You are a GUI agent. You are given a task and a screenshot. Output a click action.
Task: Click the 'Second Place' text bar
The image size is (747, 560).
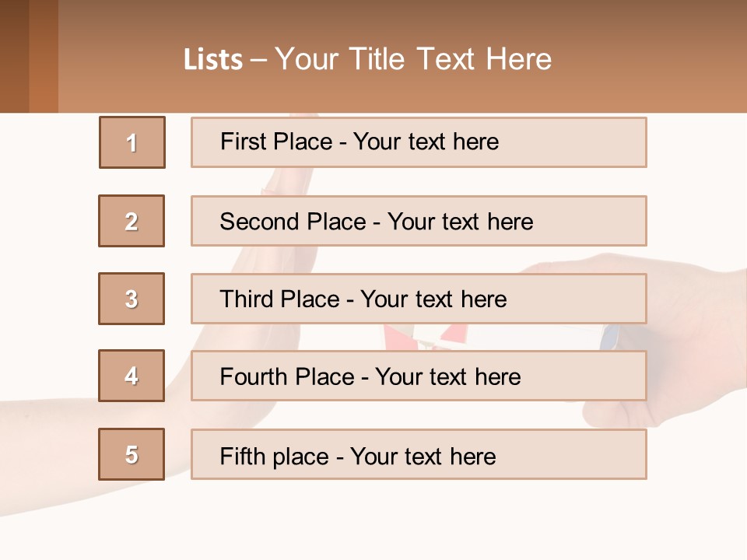point(419,221)
